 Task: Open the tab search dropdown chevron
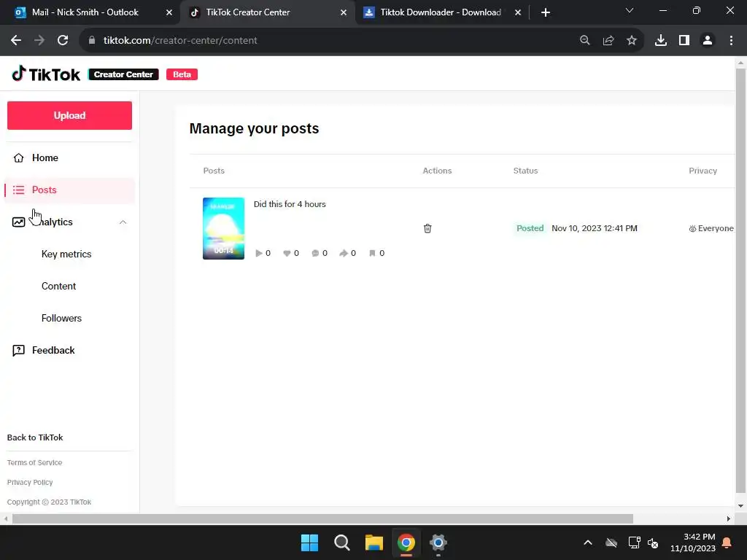point(630,10)
